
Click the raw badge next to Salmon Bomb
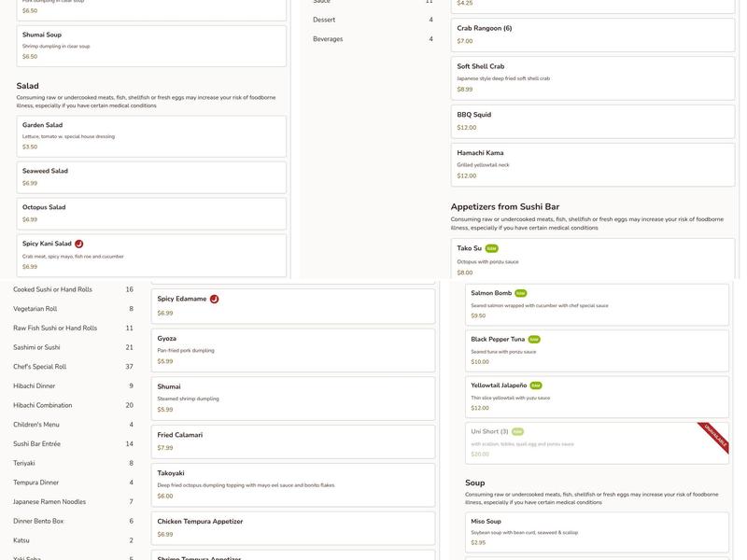521,293
